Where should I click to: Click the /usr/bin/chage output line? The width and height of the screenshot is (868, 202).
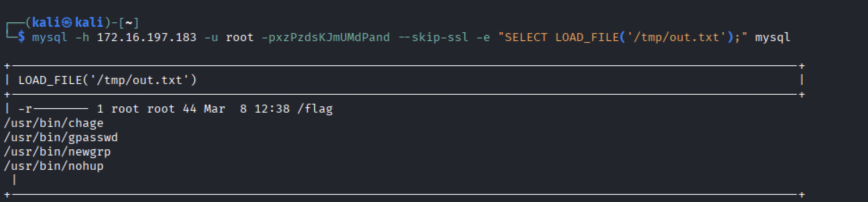[x=54, y=123]
